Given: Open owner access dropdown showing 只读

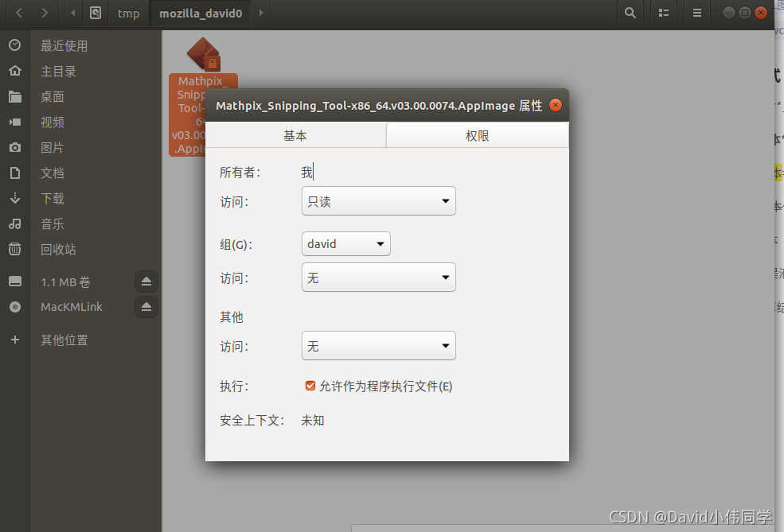Looking at the screenshot, I should tap(379, 201).
